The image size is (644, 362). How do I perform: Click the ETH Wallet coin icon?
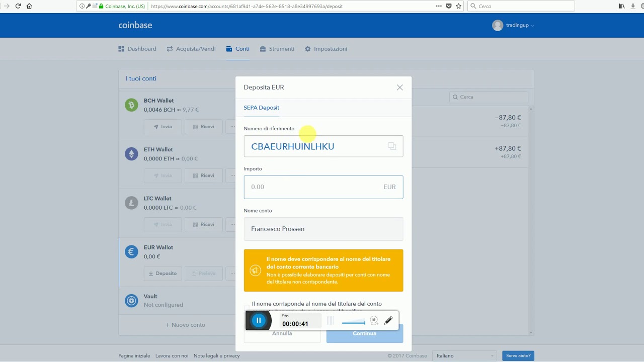131,154
